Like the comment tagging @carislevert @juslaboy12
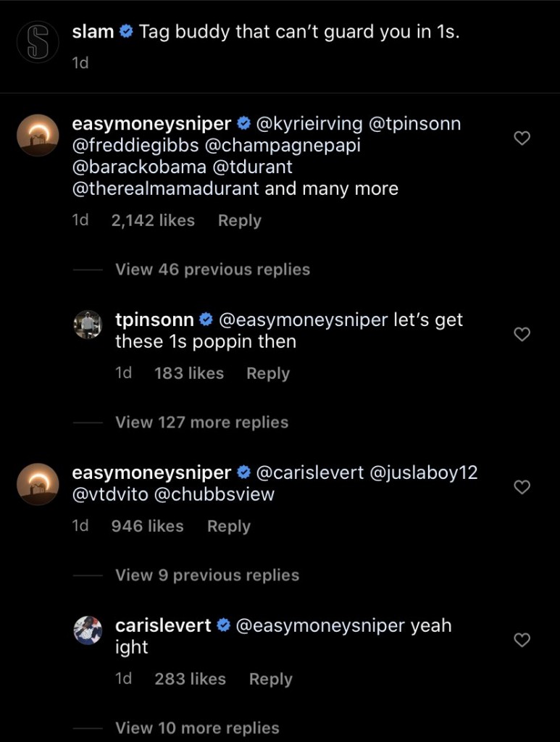560x742 pixels. click(522, 487)
